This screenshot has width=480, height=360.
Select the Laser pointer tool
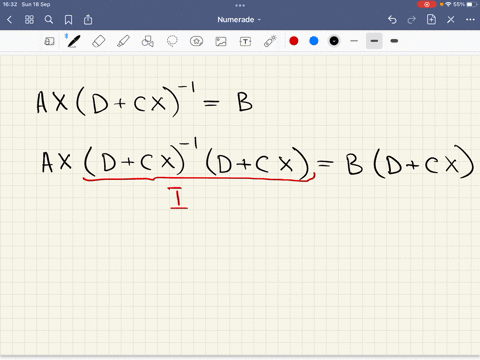(270, 41)
